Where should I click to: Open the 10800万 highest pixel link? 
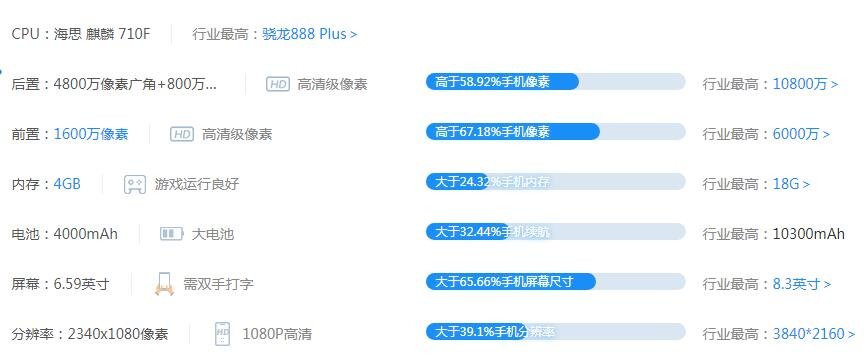(x=805, y=84)
